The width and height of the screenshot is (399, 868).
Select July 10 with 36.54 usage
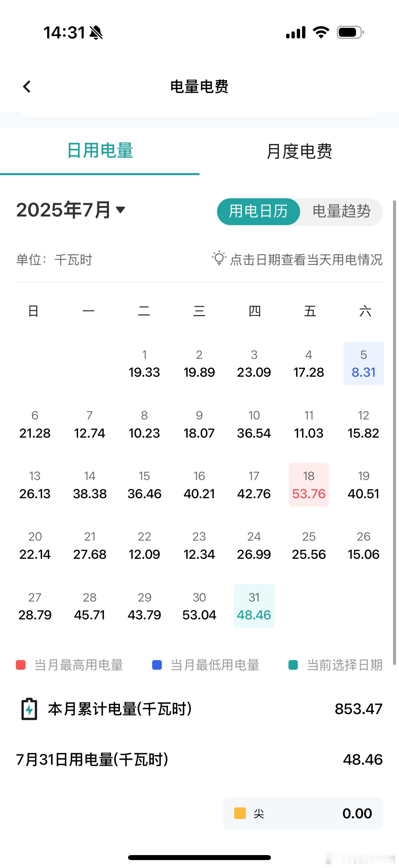pyautogui.click(x=254, y=424)
